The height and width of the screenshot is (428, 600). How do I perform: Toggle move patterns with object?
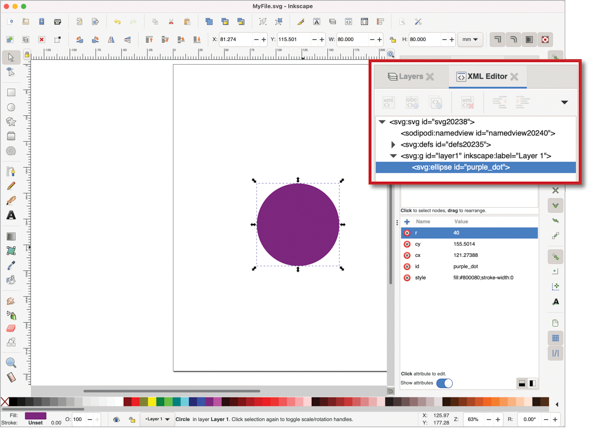click(546, 39)
